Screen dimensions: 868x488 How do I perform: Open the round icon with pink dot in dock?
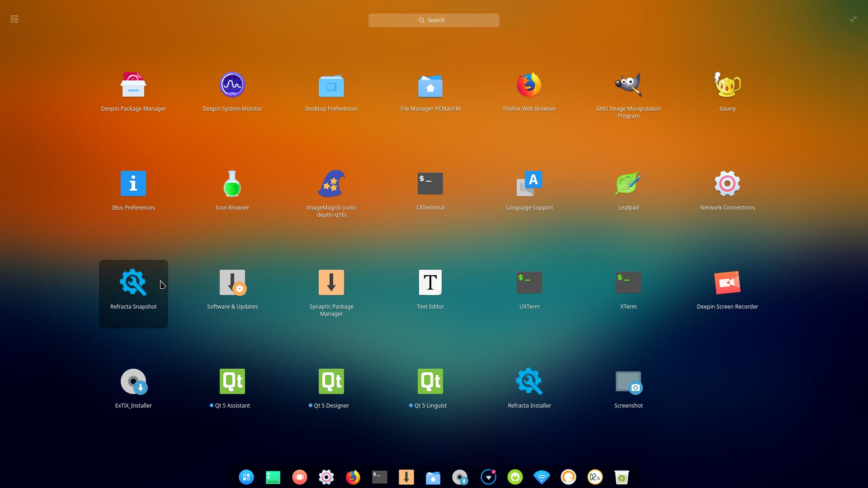click(488, 477)
